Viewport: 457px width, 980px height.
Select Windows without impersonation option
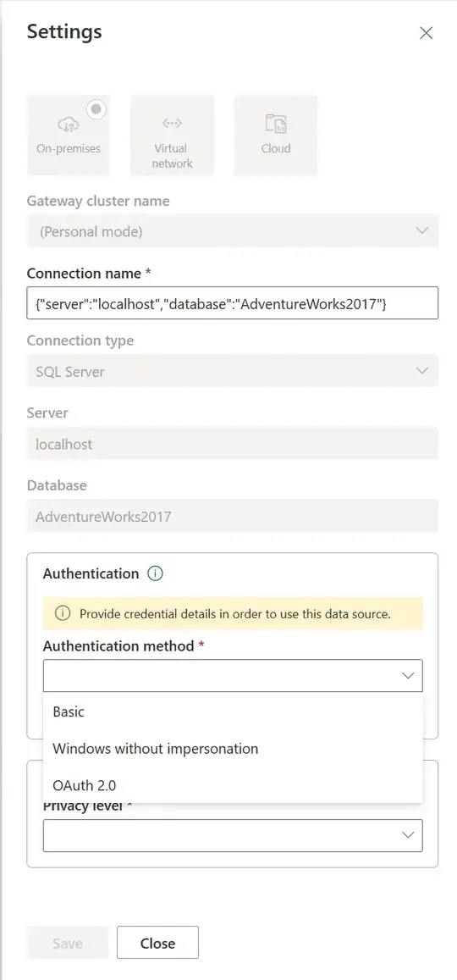(233, 749)
